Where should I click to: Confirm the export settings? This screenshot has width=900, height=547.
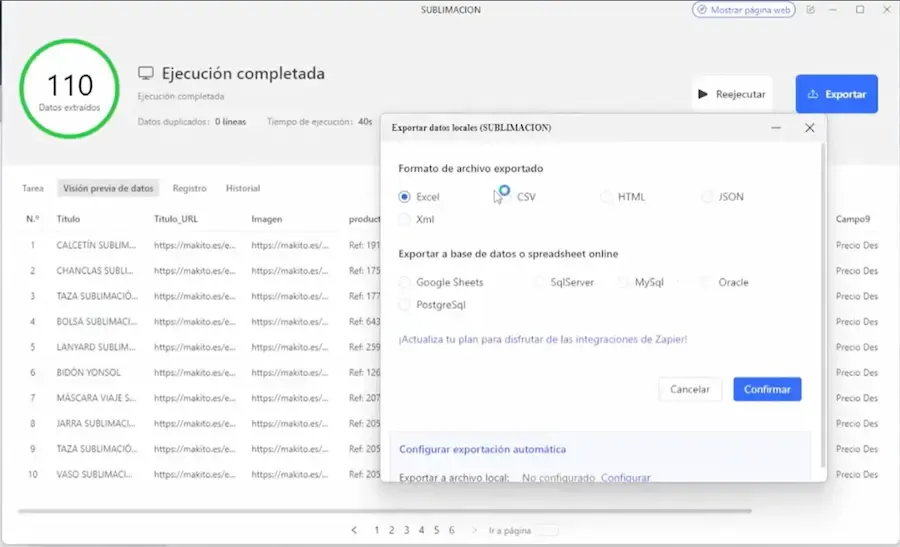pyautogui.click(x=767, y=389)
